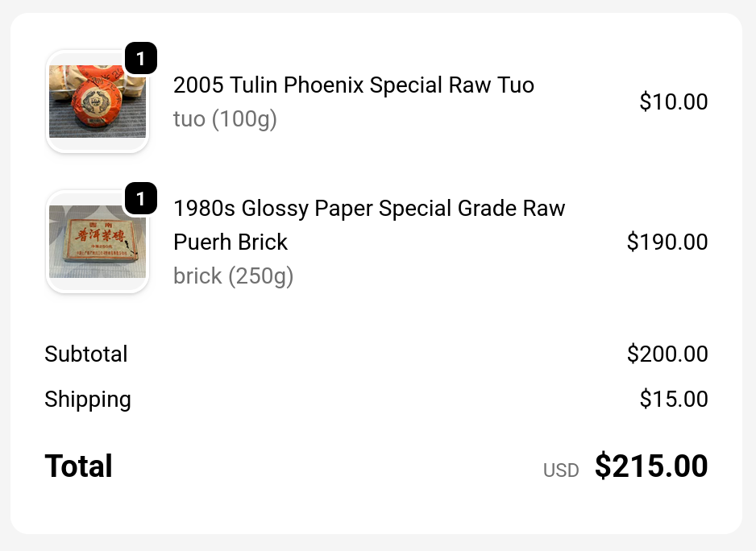The width and height of the screenshot is (756, 551).
Task: Select the tuo (100g) variant text
Action: (x=225, y=119)
